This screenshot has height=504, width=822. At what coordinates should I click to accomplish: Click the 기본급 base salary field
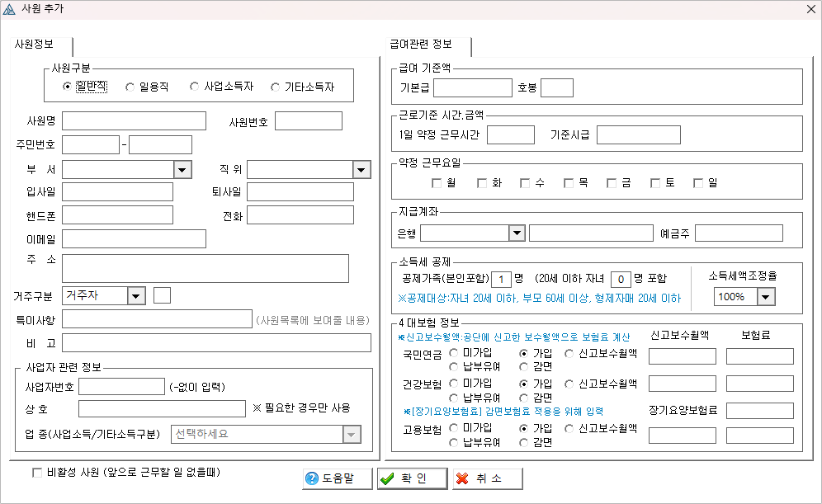[473, 88]
